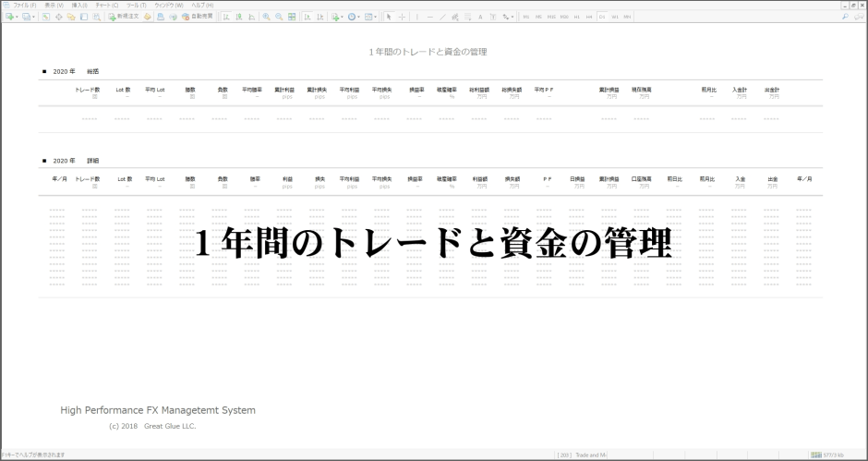868x461 pixels.
Task: Select the H1 timeframe
Action: pyautogui.click(x=577, y=17)
